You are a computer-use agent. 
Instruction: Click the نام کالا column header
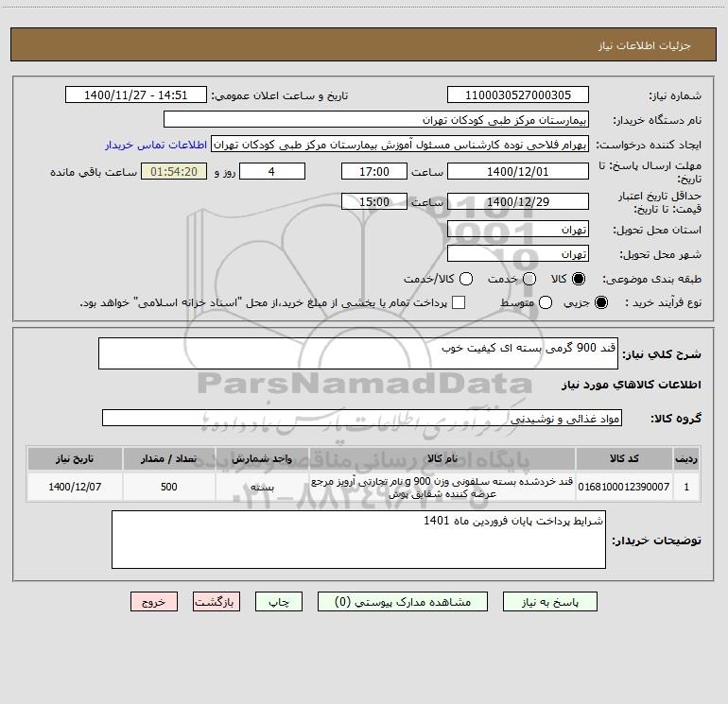442,459
